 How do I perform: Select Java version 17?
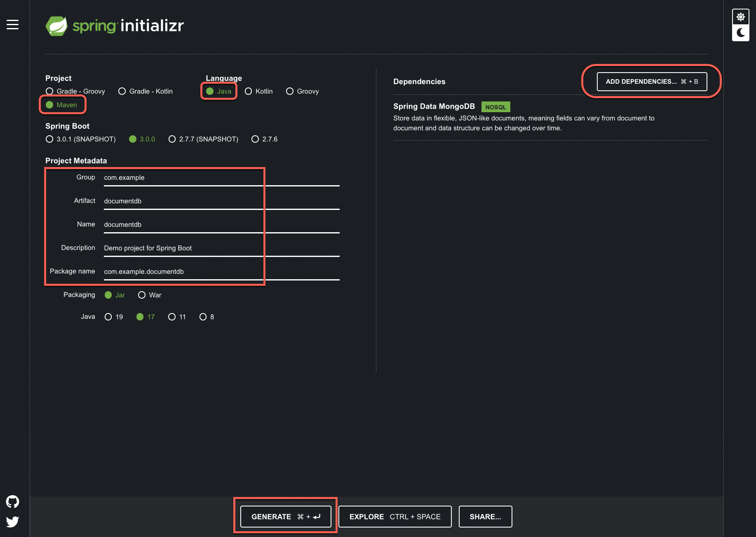tap(146, 317)
